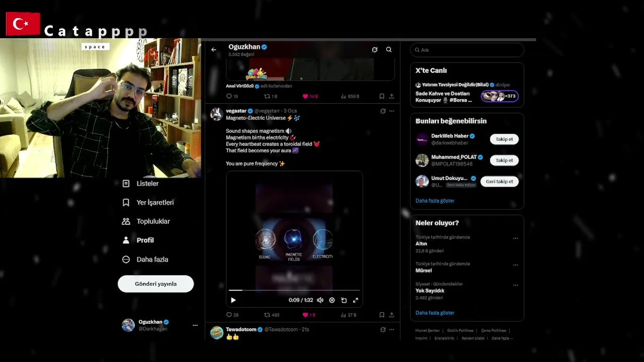Expand the Daha fazla sidebar menu
Screen dimensions: 644x362
[x=145, y=259]
